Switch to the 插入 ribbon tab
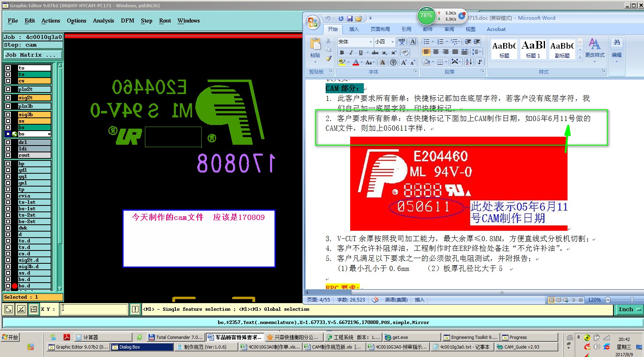The image size is (644, 357). pos(354,29)
